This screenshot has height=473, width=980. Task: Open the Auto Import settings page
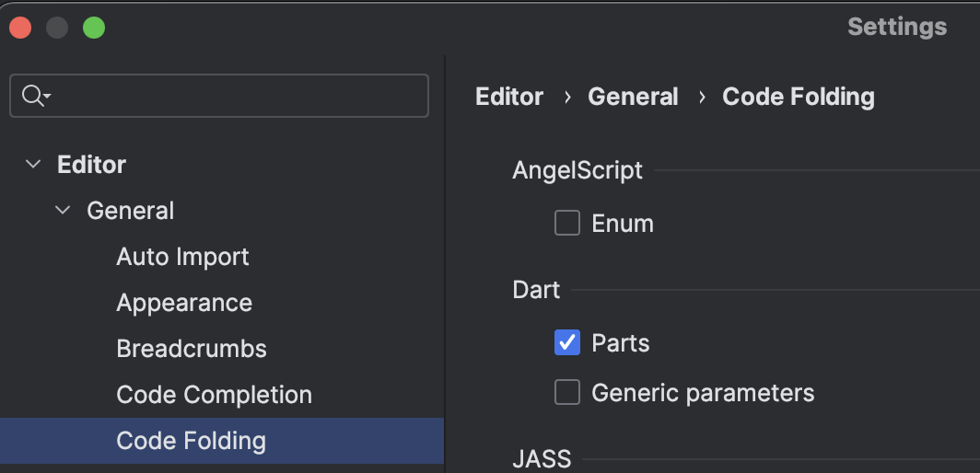tap(182, 257)
